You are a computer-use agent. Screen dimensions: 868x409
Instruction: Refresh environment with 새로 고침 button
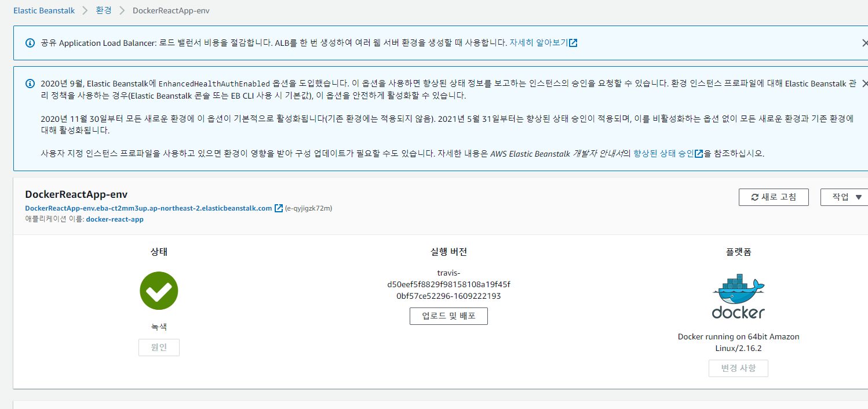[774, 197]
